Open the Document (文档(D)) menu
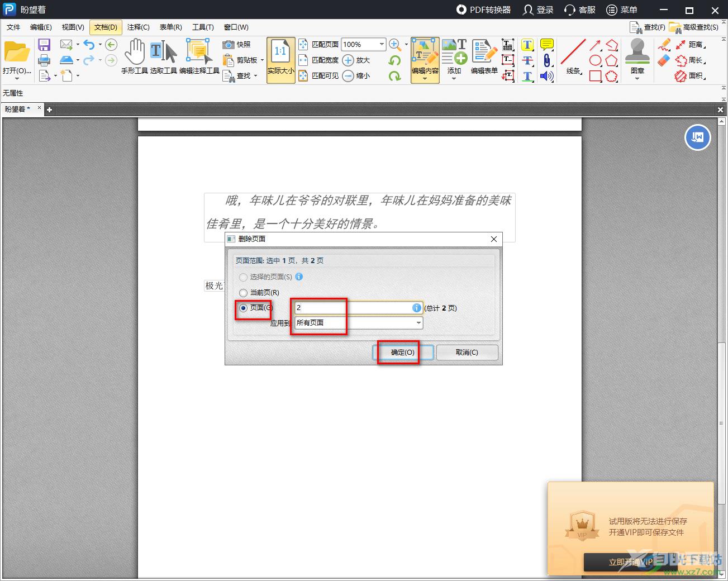The image size is (728, 581). [x=106, y=27]
